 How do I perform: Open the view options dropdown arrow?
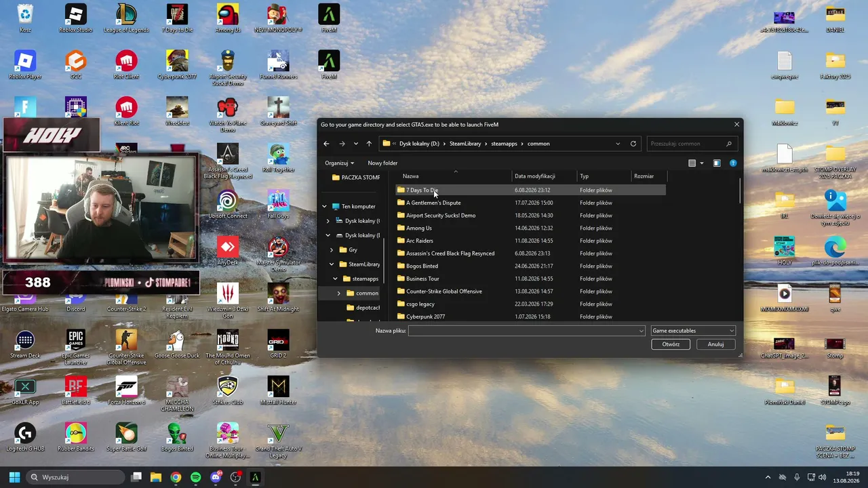click(701, 163)
